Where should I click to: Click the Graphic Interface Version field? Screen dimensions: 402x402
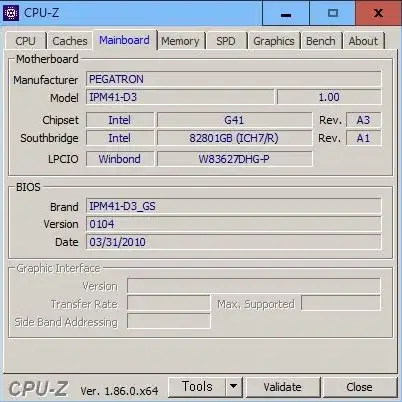[x=254, y=286]
